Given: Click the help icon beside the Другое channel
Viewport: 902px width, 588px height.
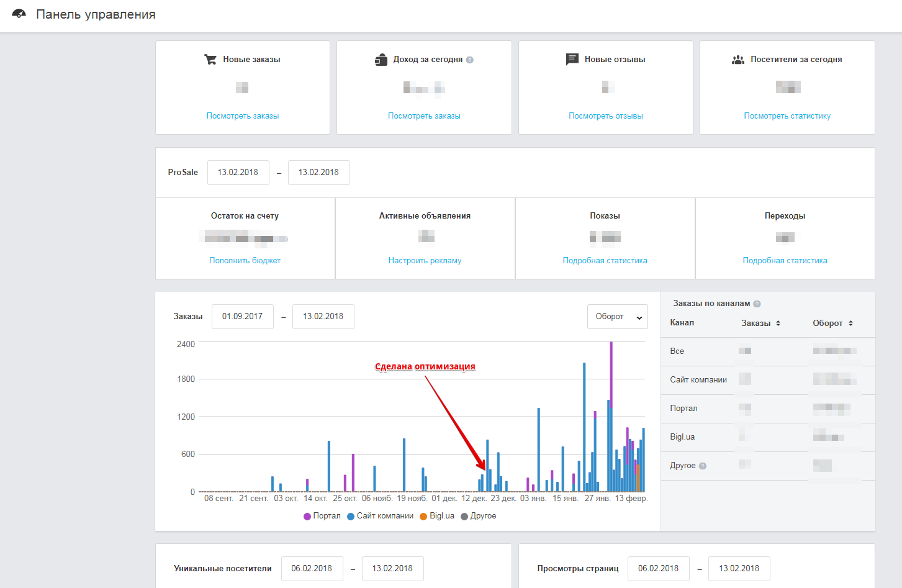Looking at the screenshot, I should (x=703, y=466).
